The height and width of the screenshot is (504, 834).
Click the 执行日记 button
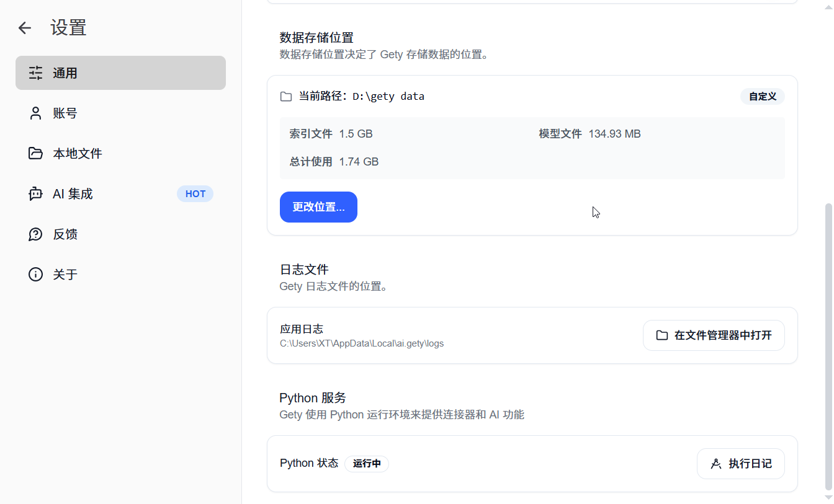[741, 464]
